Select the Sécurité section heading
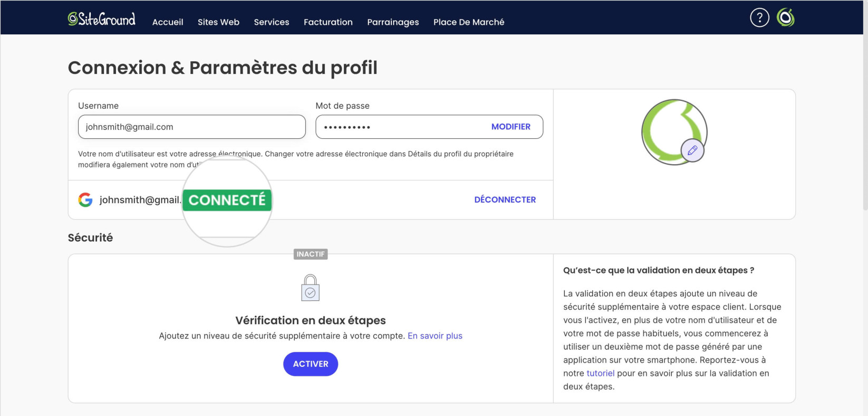Screen dimensions: 868x416 90,238
